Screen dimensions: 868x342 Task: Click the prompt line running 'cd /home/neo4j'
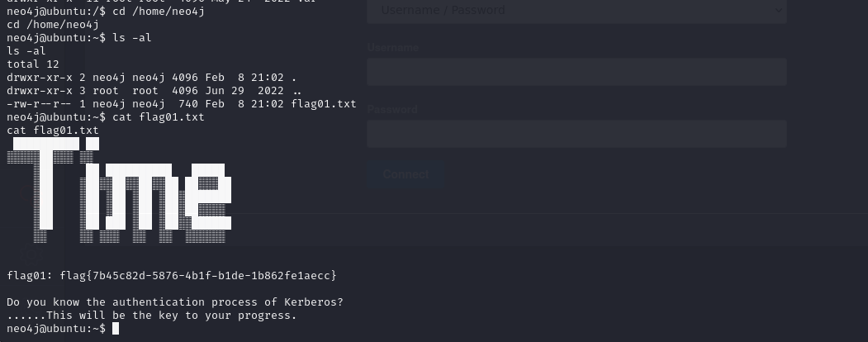[106, 11]
